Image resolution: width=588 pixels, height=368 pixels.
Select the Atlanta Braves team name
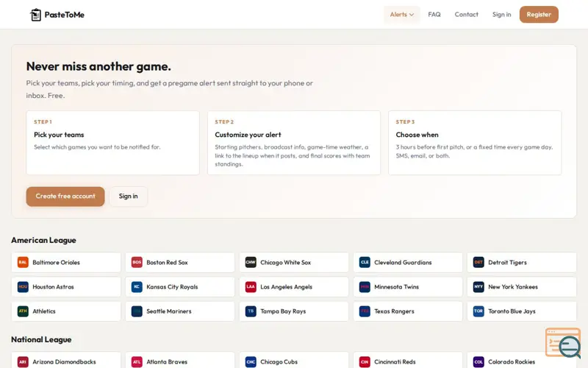[167, 362]
